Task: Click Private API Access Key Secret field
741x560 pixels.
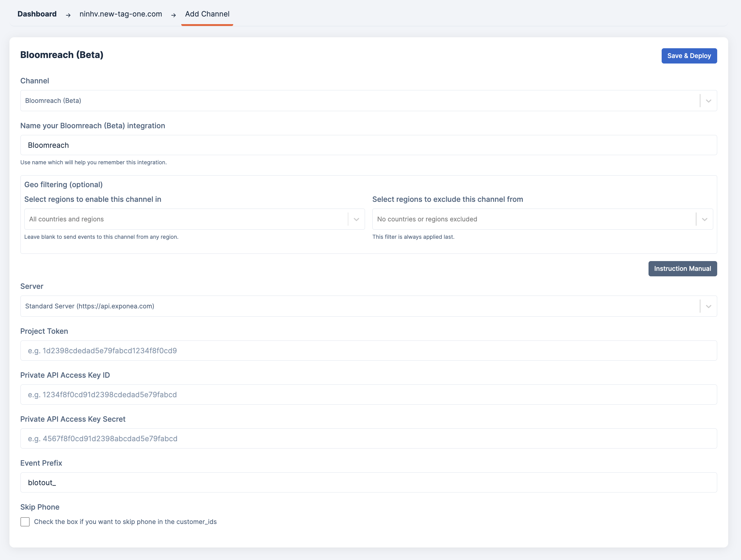Action: 368,439
